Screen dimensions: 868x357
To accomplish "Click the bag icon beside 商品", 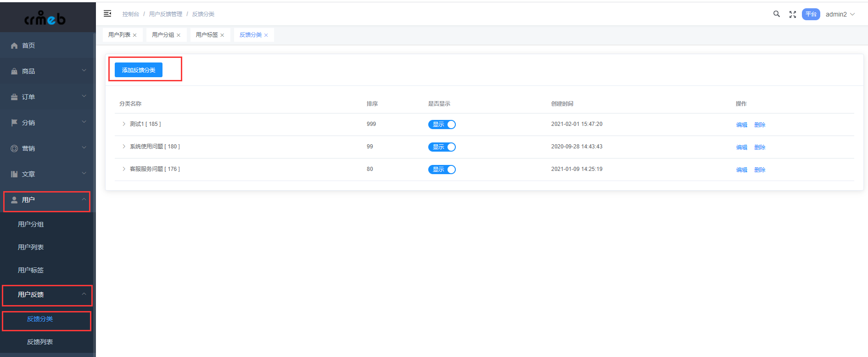I will [x=14, y=71].
